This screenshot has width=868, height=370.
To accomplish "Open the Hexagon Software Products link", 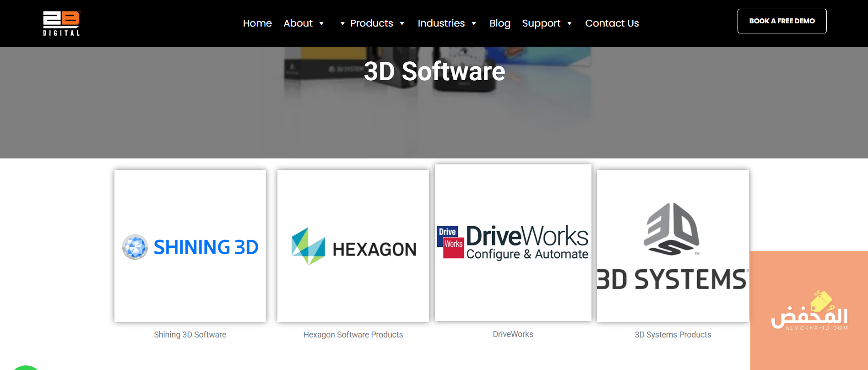I will (x=353, y=335).
